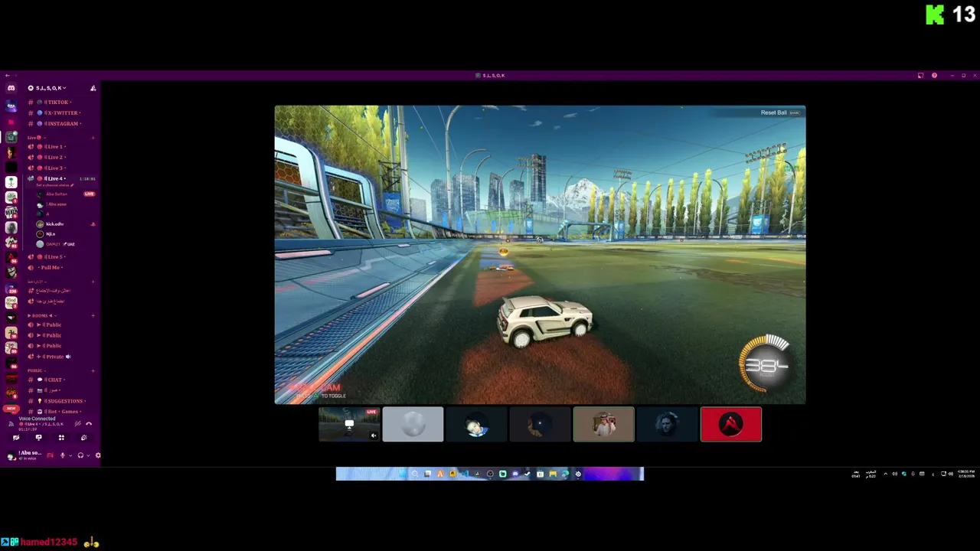Click the back arrow in Discord title bar
This screenshot has height=551, width=980.
pyautogui.click(x=7, y=76)
